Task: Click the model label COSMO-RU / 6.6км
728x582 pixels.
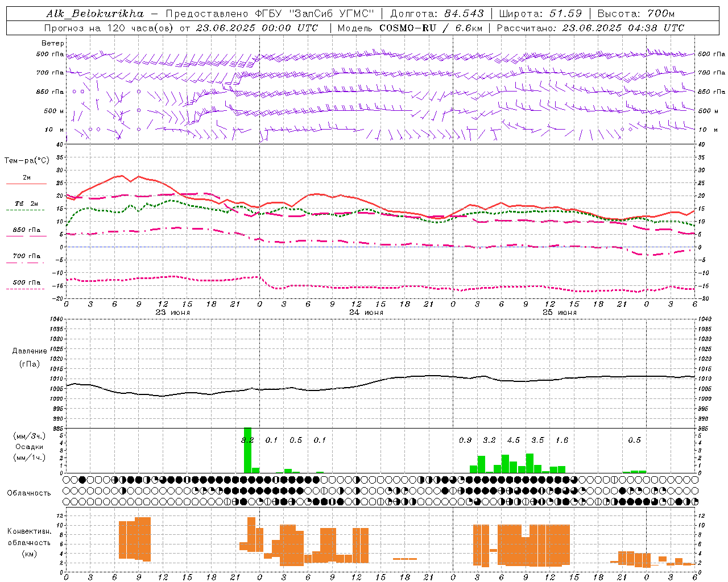Action: click(x=431, y=28)
